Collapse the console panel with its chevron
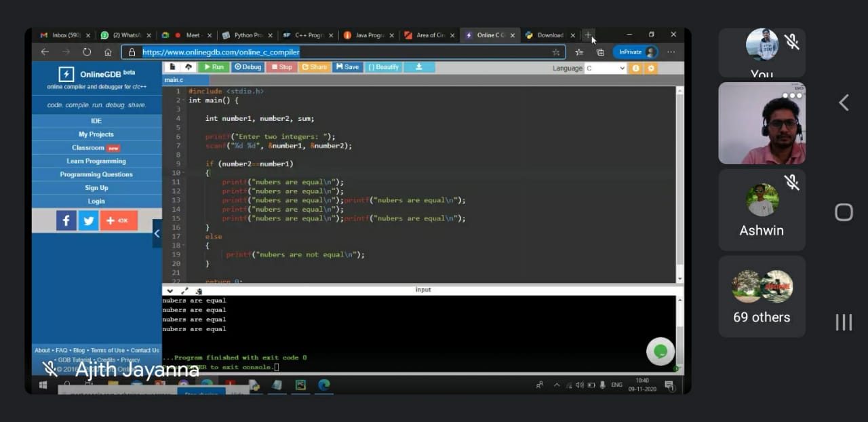868x422 pixels. click(170, 290)
